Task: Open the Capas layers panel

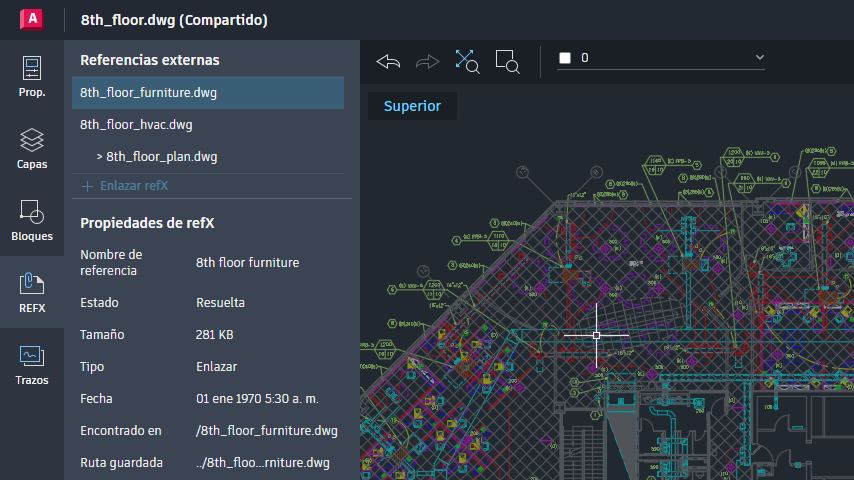Action: pos(32,148)
